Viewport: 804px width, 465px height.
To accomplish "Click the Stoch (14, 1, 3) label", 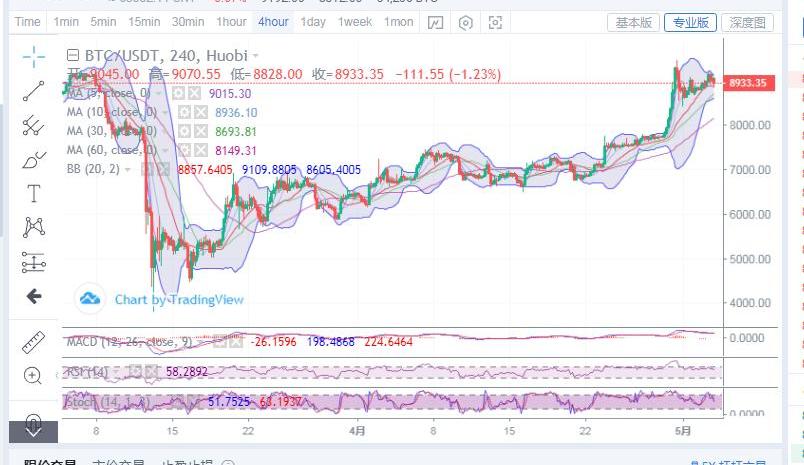I will pyautogui.click(x=107, y=401).
